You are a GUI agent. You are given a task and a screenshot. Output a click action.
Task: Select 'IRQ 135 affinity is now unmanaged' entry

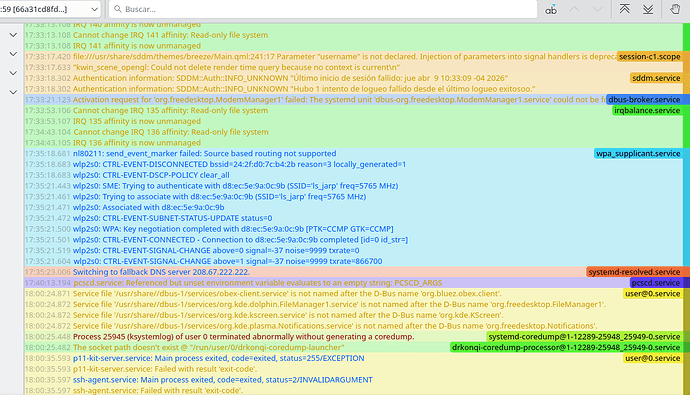(137, 121)
